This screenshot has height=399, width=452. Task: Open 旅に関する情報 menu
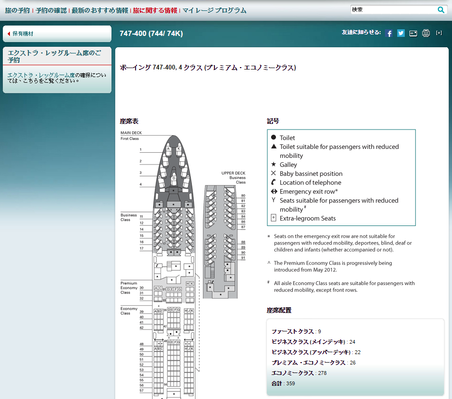click(x=155, y=10)
